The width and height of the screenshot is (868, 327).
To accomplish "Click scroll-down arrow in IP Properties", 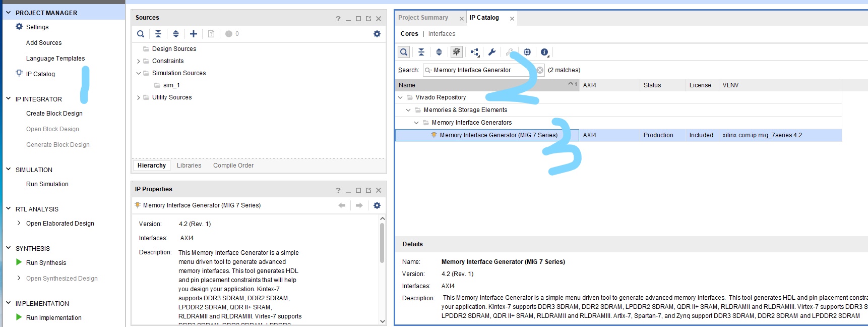I will point(382,321).
